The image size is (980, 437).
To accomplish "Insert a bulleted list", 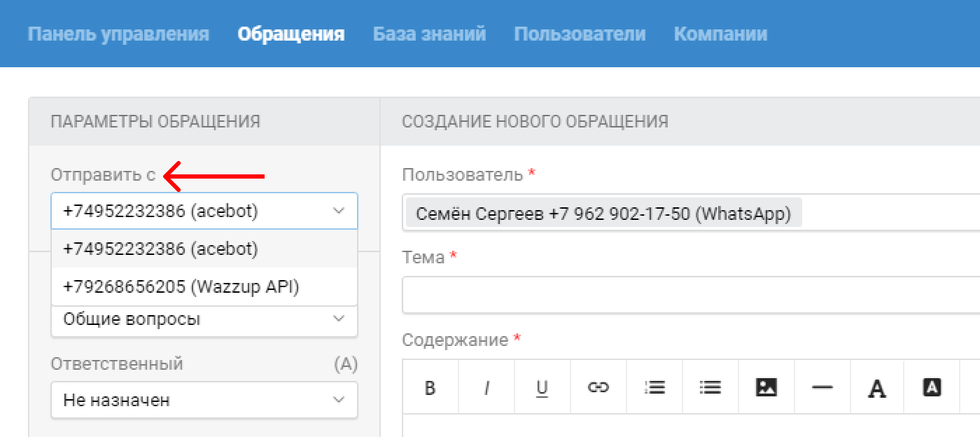I will [x=710, y=387].
